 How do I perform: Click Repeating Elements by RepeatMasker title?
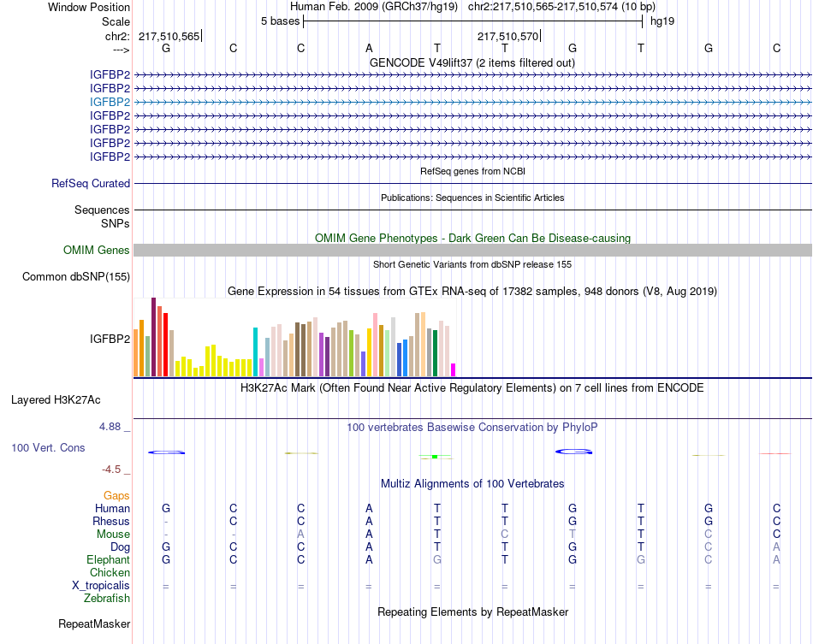tap(473, 612)
